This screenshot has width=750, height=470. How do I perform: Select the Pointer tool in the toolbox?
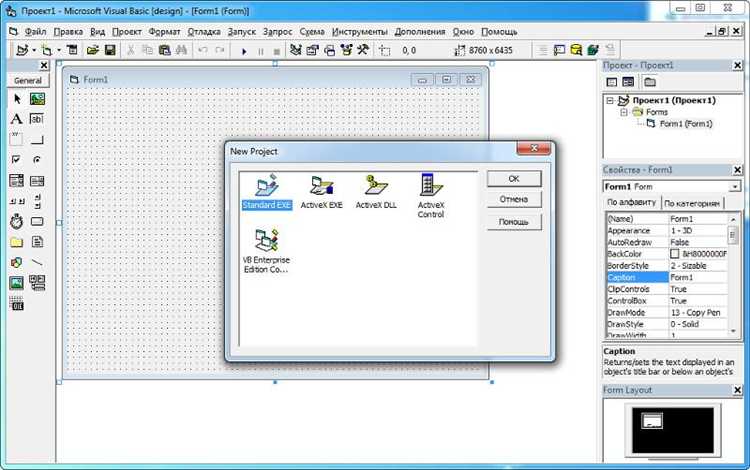[17, 99]
